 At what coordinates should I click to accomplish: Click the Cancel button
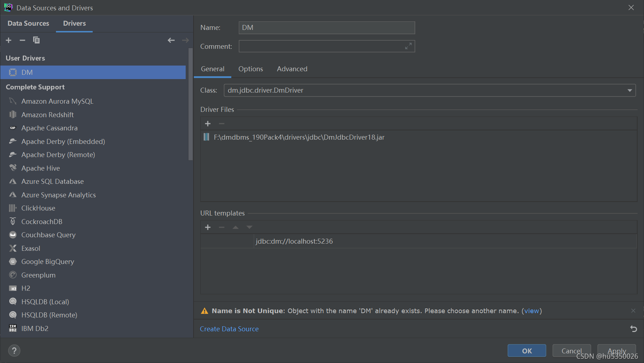click(572, 351)
